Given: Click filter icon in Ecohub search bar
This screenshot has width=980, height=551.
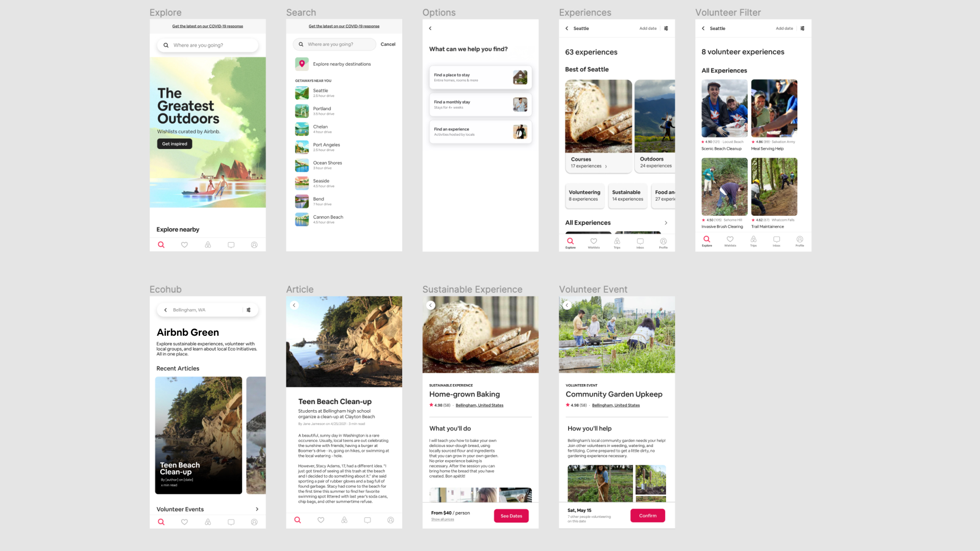Looking at the screenshot, I should [249, 310].
